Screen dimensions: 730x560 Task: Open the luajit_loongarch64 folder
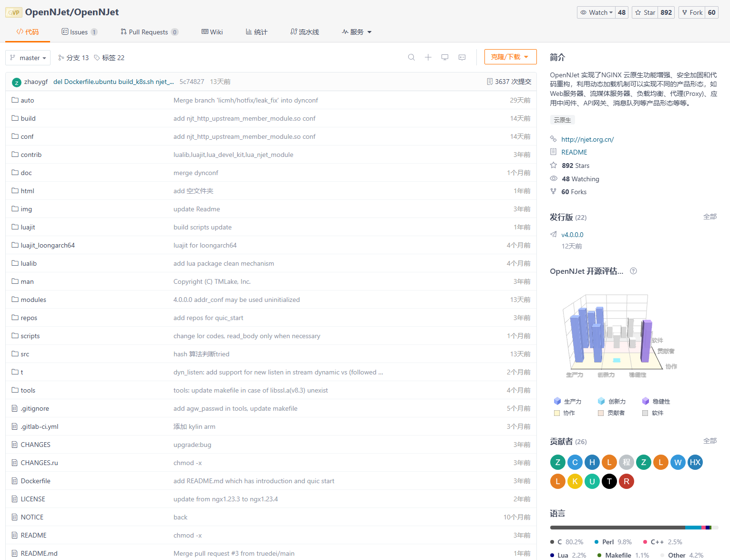click(x=48, y=245)
